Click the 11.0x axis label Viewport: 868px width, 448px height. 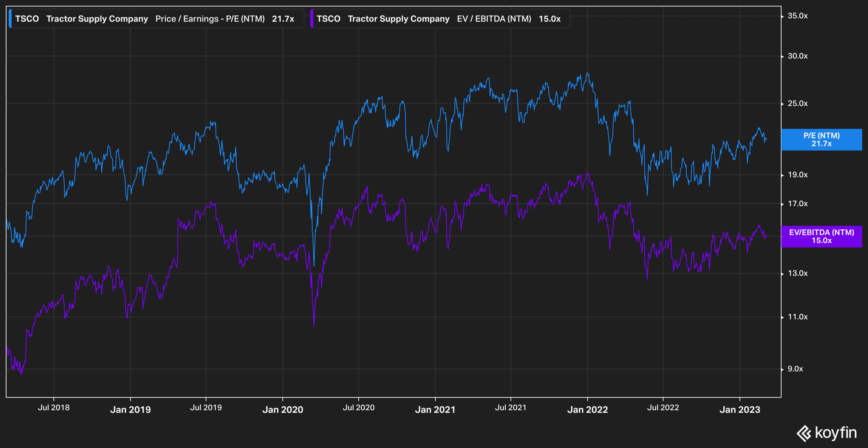tap(798, 317)
